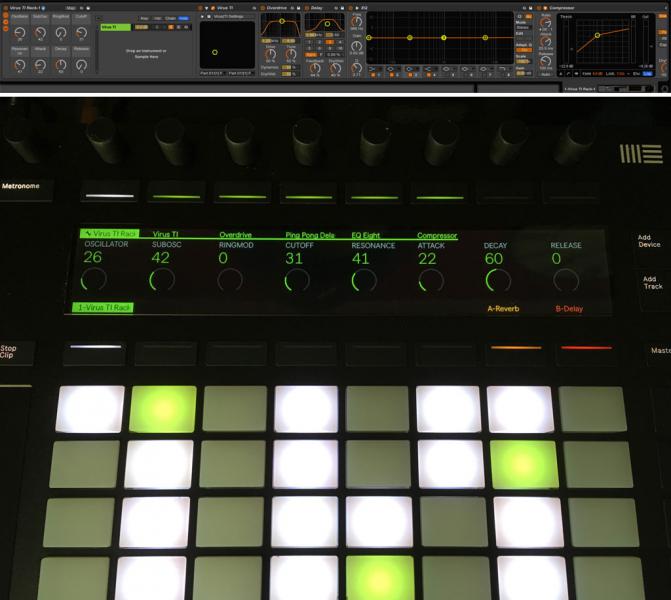Show the Rack macro controls via the top side button
The height and width of the screenshot is (600, 671).
pos(6,15)
